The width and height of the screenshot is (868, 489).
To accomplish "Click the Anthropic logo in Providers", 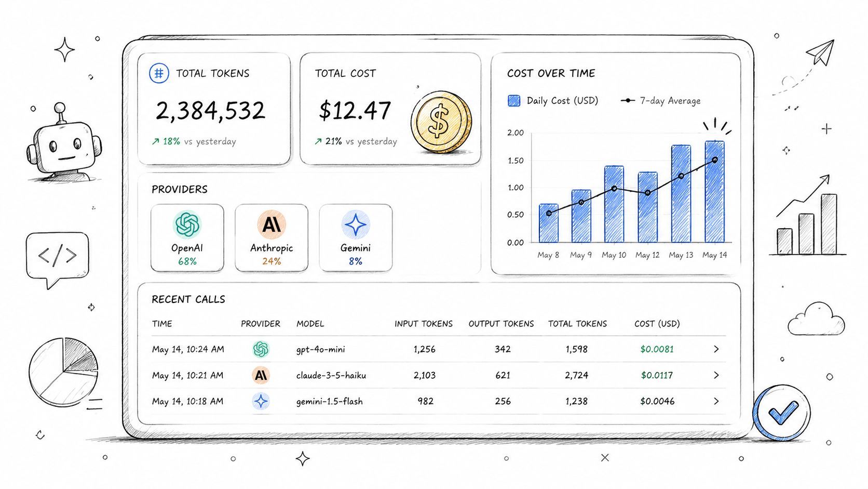I will (x=272, y=224).
